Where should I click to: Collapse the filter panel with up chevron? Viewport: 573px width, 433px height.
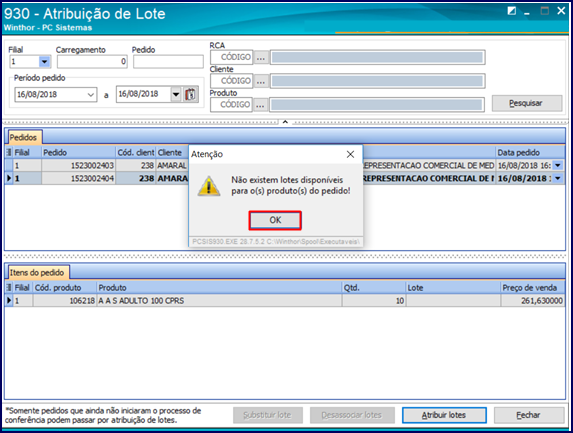pyautogui.click(x=285, y=122)
